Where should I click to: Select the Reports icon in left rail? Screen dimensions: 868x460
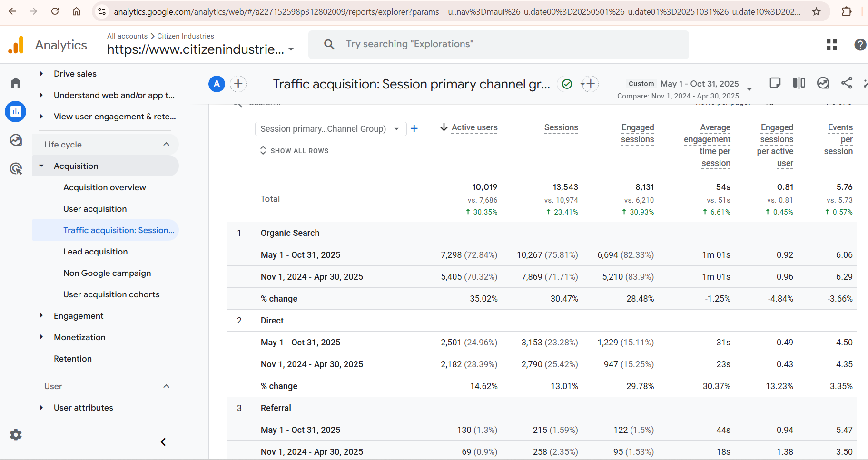[16, 112]
